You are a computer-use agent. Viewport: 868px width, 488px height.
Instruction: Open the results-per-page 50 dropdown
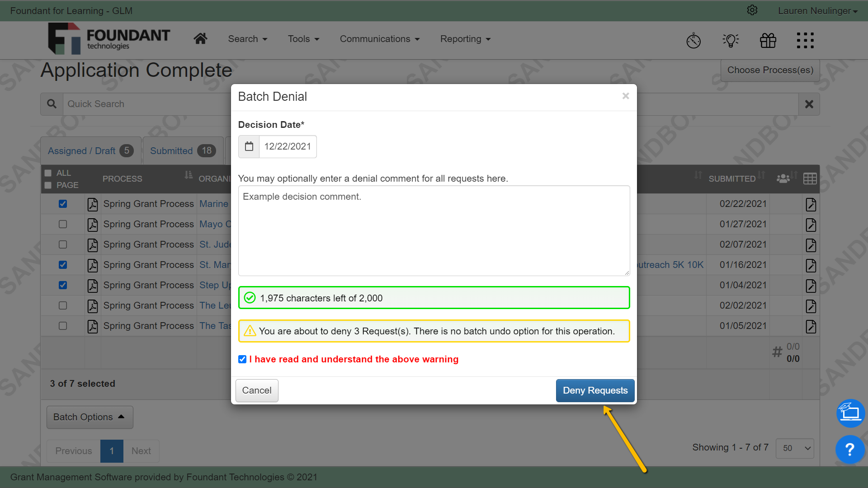pos(794,448)
